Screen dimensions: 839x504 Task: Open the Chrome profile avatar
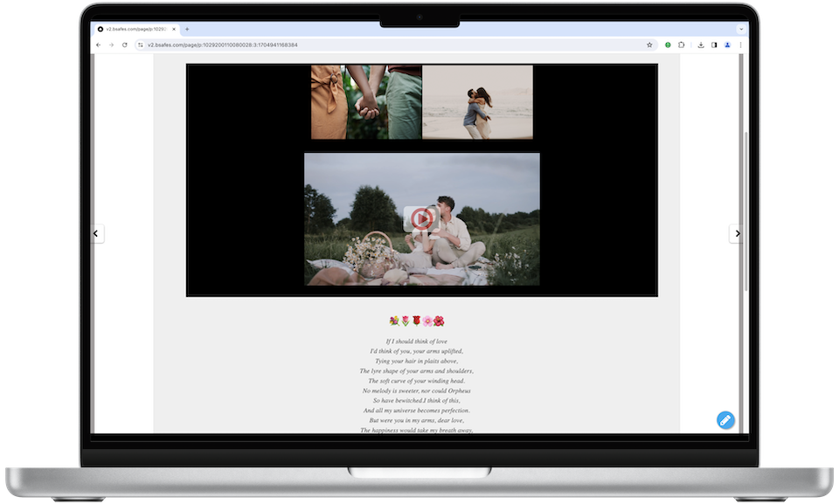click(727, 45)
